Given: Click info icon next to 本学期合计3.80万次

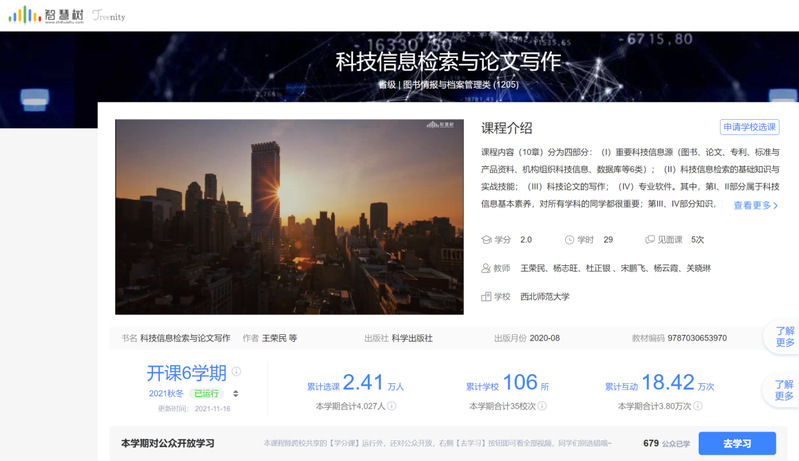Looking at the screenshot, I should [x=698, y=406].
